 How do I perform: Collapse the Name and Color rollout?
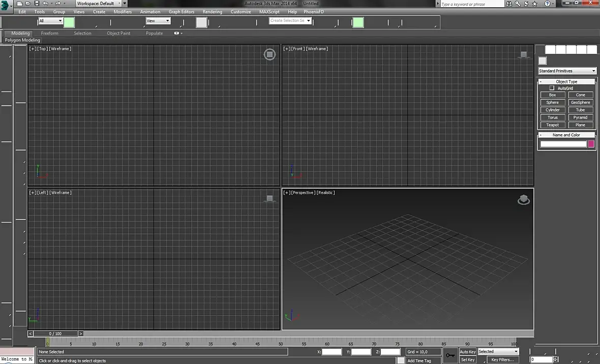(567, 135)
